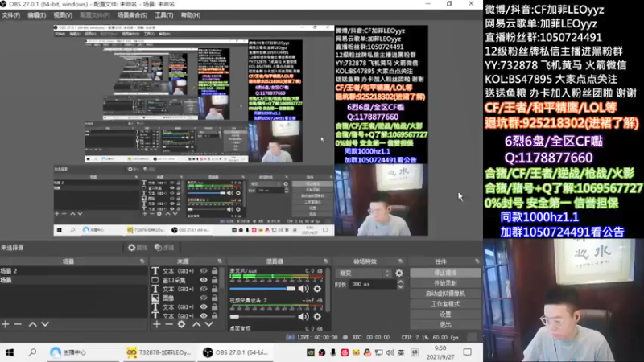Move the selected source up in the Sources panel

[x=196, y=324]
